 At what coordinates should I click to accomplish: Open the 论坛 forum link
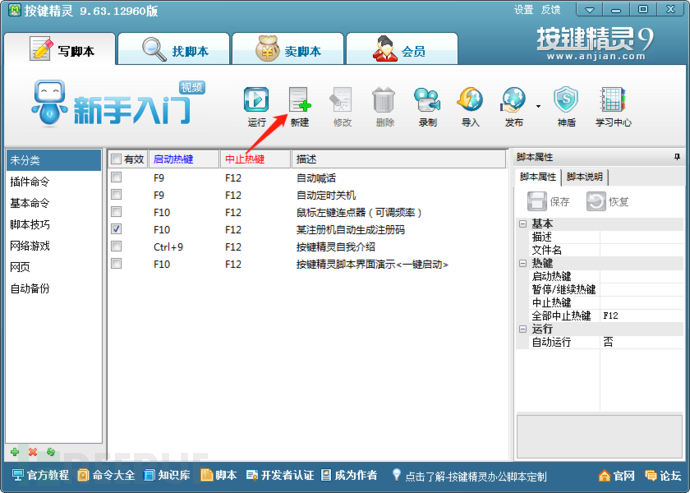[663, 476]
